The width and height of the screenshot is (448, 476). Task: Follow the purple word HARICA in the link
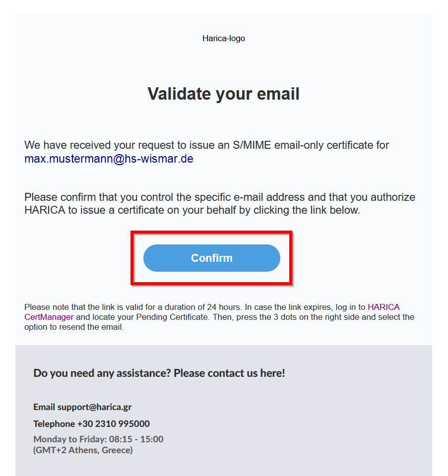[x=384, y=307]
